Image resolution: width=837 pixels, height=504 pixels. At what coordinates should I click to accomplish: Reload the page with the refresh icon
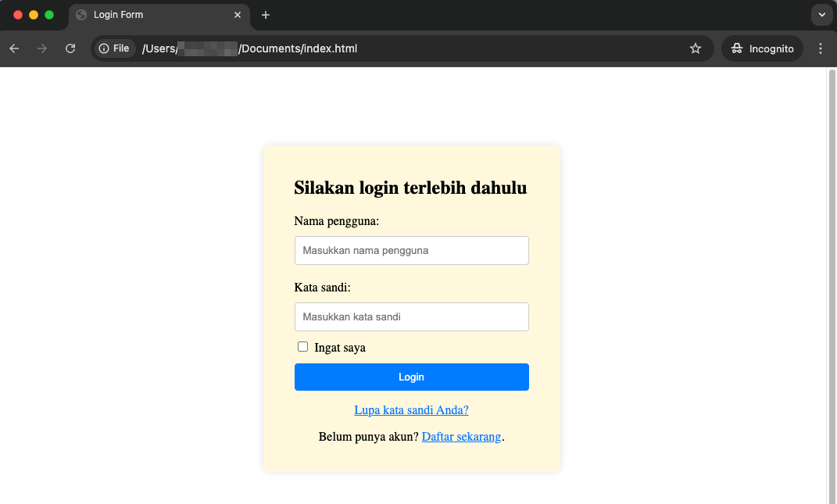70,48
